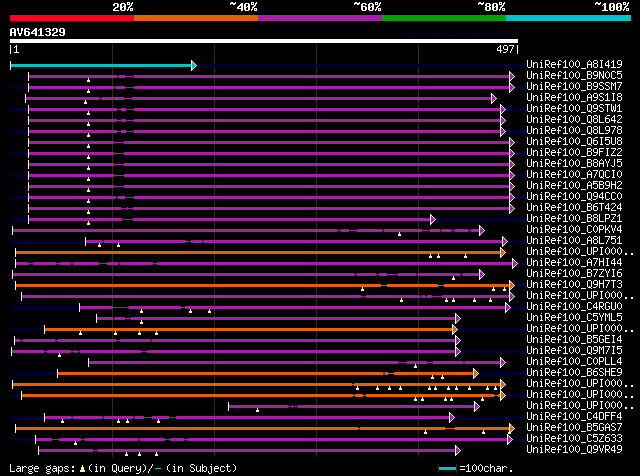Click hit UniRef100_C5Z633
This screenshot has width=640, height=476.
click(x=574, y=439)
